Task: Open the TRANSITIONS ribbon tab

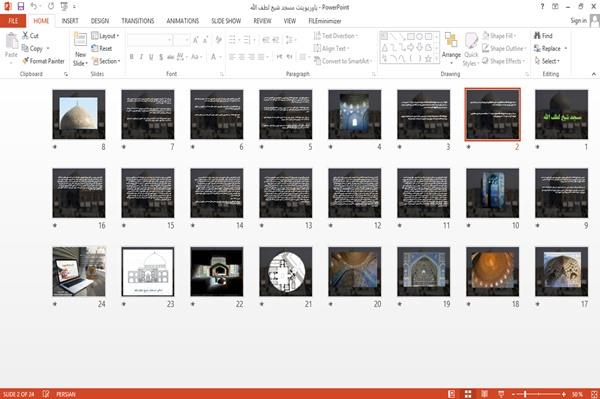Action: 138,21
